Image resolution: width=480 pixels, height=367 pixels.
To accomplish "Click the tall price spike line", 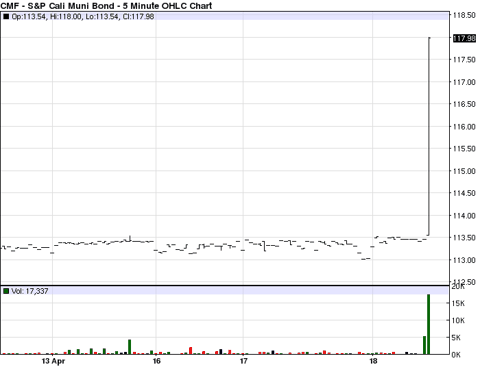I will click(x=429, y=137).
